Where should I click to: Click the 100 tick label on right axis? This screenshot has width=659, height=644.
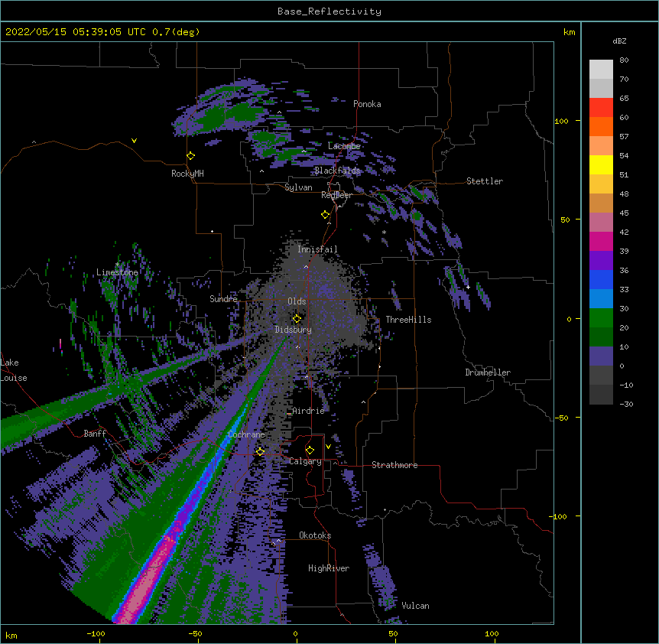pyautogui.click(x=561, y=121)
